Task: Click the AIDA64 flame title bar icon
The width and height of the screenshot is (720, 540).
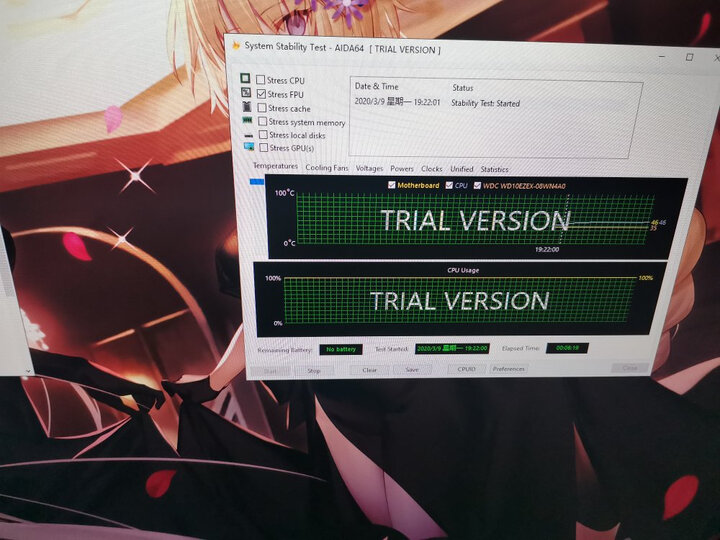Action: (236, 45)
